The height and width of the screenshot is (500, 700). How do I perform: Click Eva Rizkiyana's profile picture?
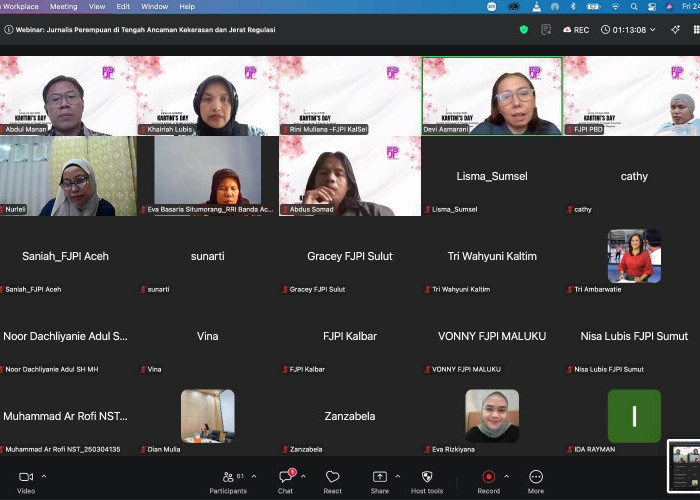click(x=492, y=416)
